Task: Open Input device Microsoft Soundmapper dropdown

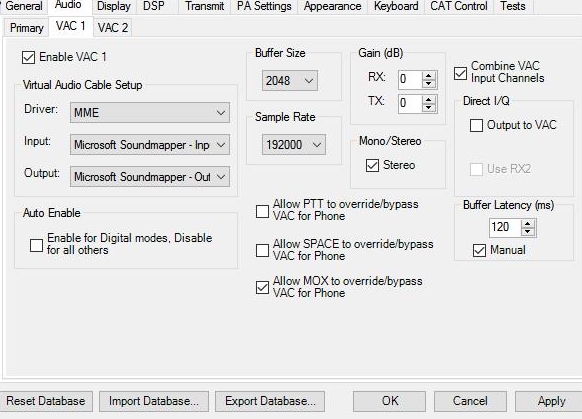Action: 150,145
